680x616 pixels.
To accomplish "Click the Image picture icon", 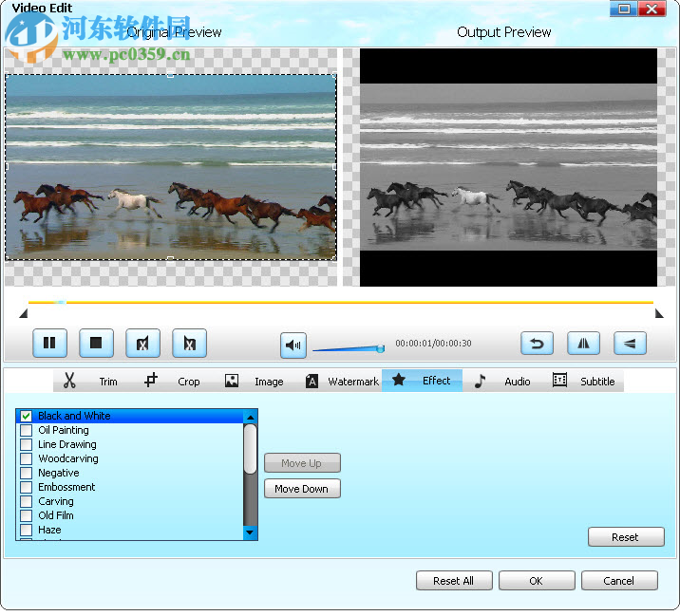I will (232, 381).
